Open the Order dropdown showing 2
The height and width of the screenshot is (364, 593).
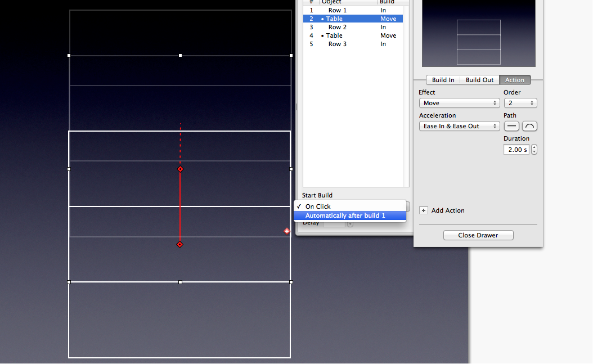(x=520, y=103)
